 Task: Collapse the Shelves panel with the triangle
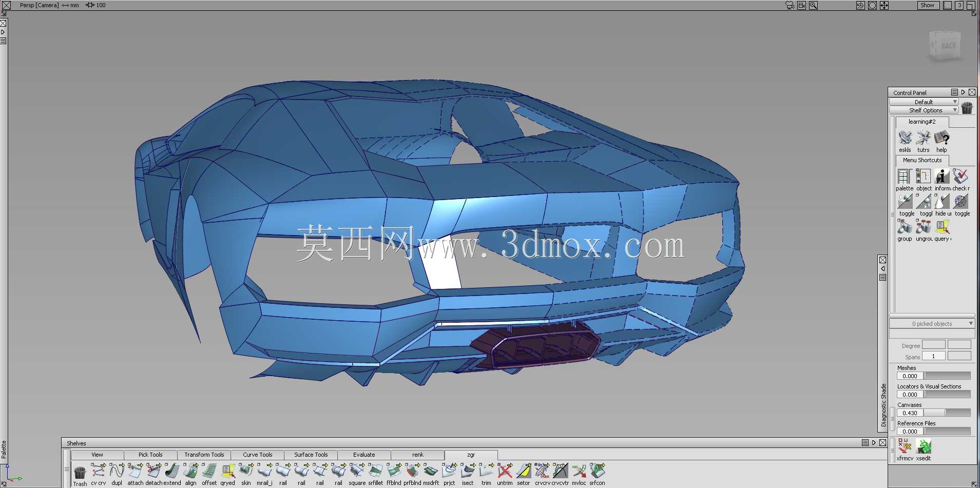coord(874,443)
